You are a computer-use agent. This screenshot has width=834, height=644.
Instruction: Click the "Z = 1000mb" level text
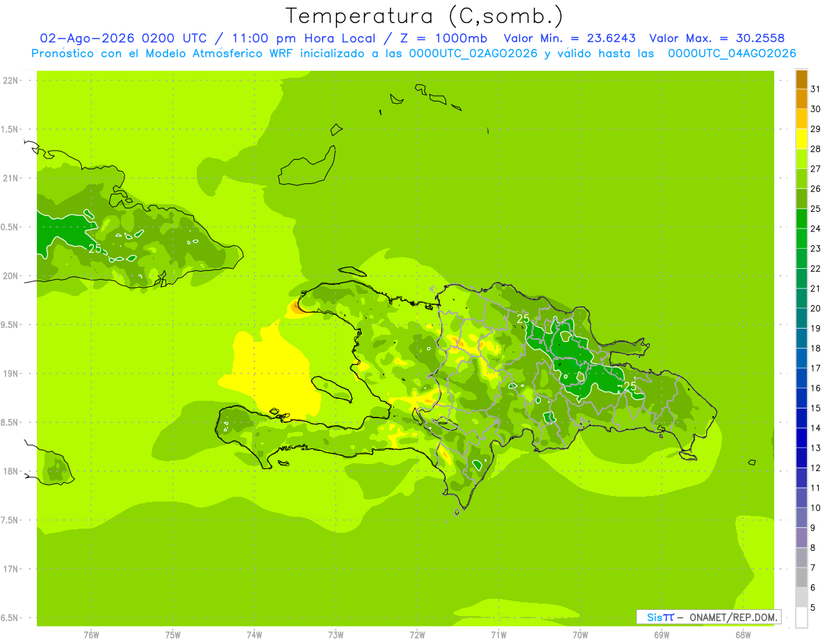pyautogui.click(x=443, y=38)
